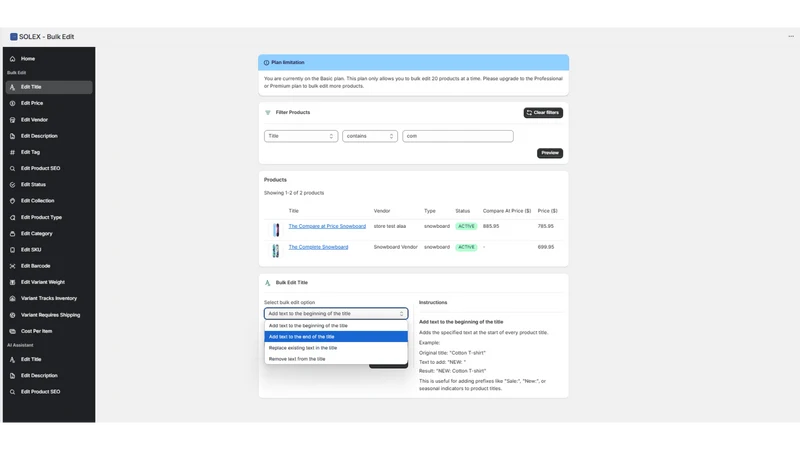Click the AI Assistant Edit Title icon
The height and width of the screenshot is (450, 800).
pyautogui.click(x=12, y=360)
